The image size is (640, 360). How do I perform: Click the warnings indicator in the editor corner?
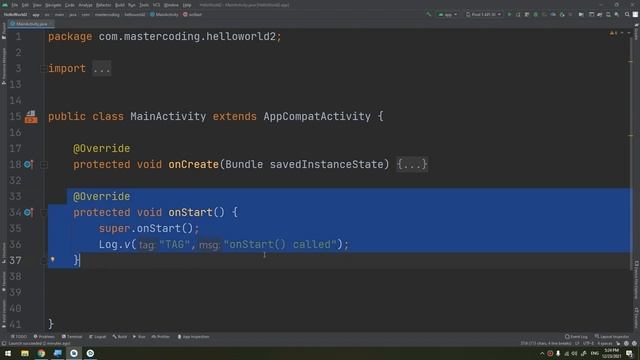point(613,33)
